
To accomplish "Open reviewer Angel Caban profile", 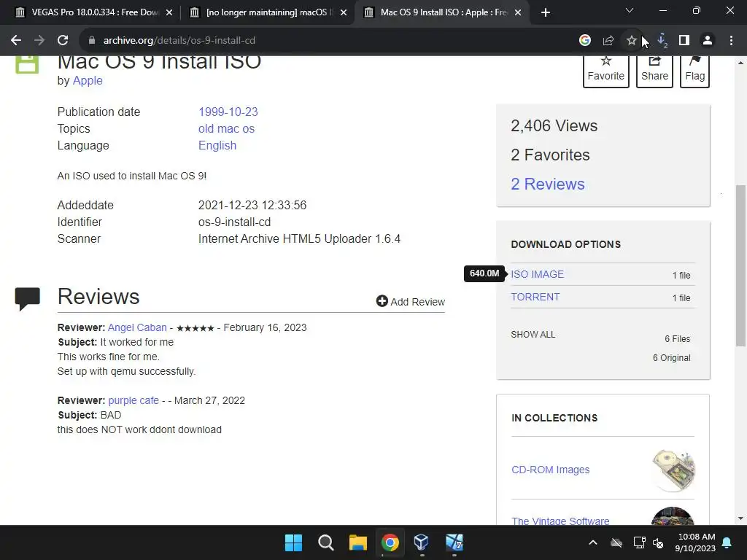I will [x=137, y=327].
